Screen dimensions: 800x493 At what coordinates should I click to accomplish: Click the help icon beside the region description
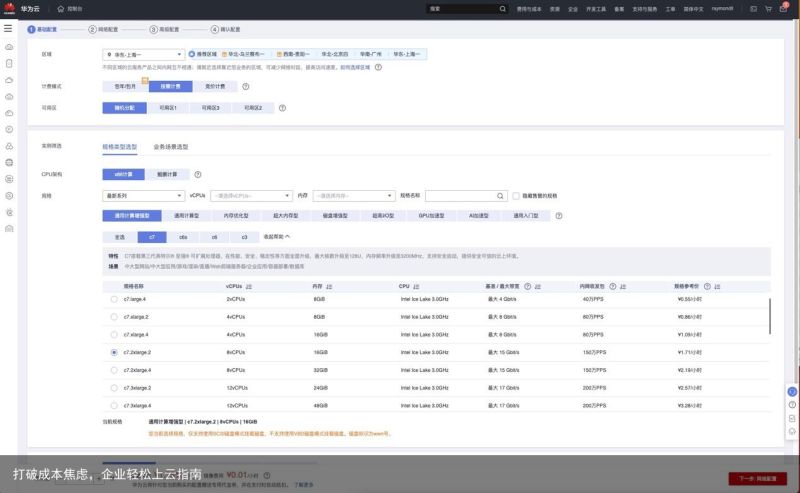pyautogui.click(x=378, y=67)
